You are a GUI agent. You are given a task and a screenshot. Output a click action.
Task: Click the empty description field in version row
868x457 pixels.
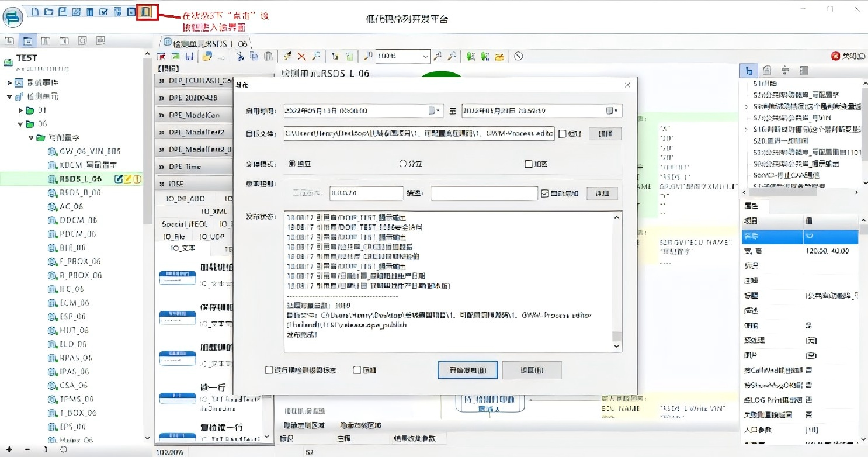click(484, 193)
